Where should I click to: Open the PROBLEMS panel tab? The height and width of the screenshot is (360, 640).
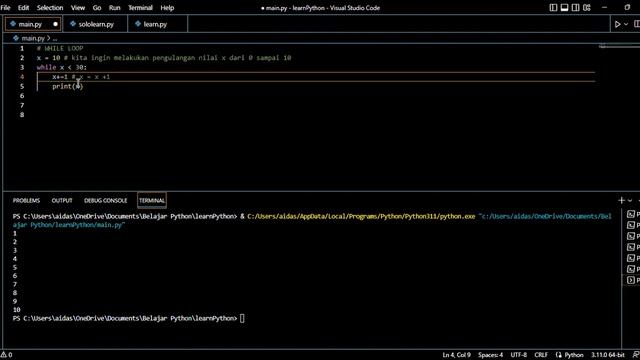click(26, 200)
